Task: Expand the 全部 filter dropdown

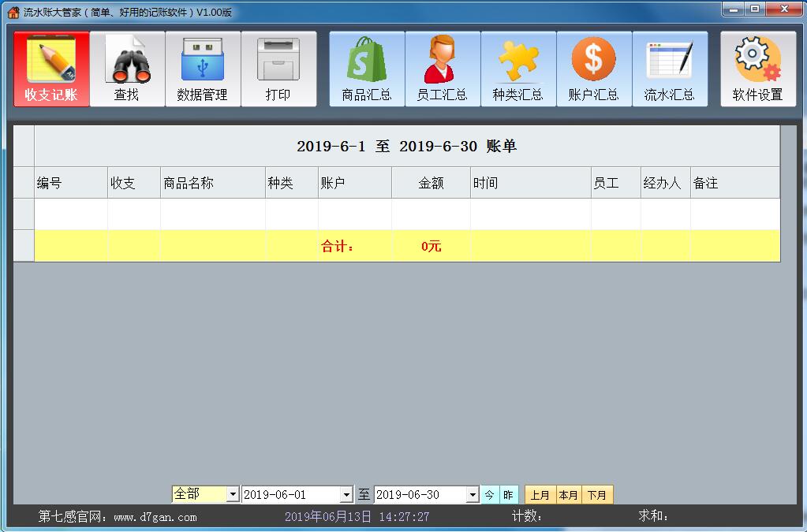Action: pos(233,494)
